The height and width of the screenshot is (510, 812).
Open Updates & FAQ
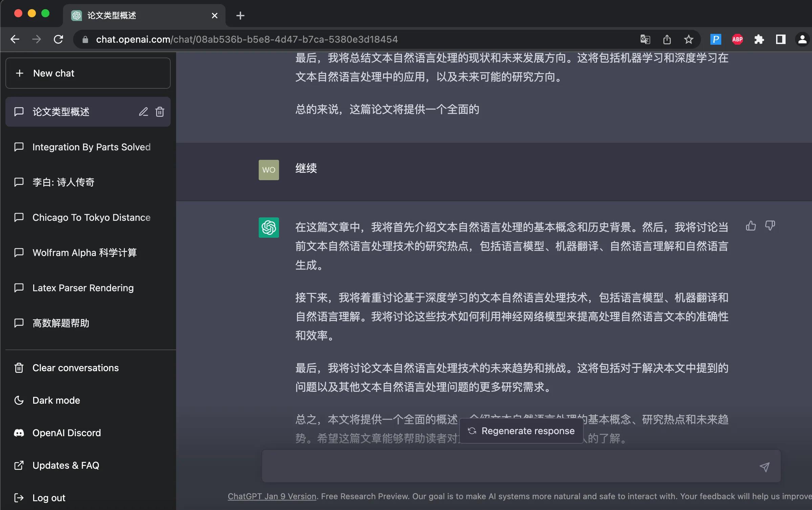[66, 465]
